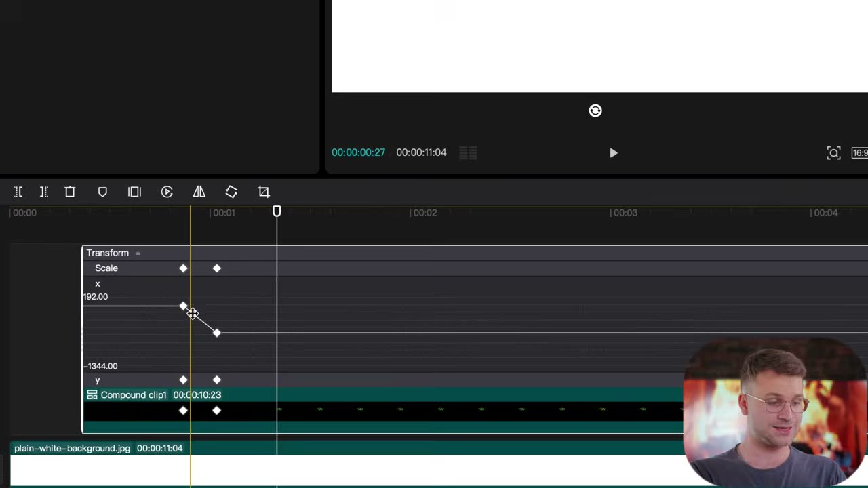Click first keyframe on Compound clip1 track

pos(183,410)
